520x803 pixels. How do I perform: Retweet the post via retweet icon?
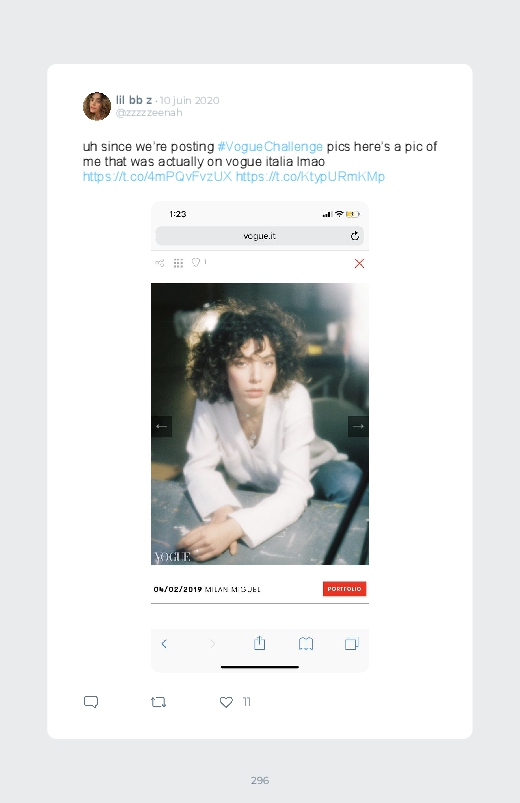[158, 702]
